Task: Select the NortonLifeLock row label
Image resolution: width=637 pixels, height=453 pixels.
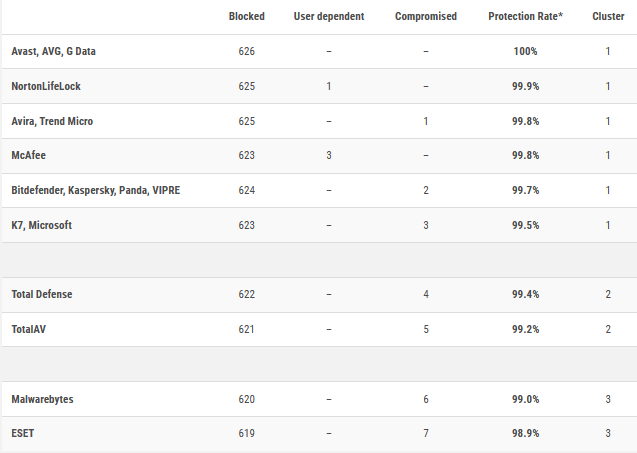Action: pos(48,87)
